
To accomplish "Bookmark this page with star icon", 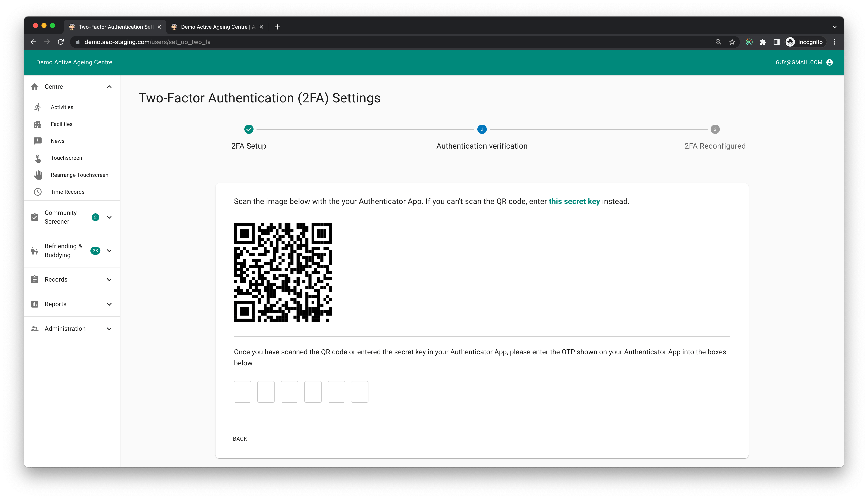I will coord(732,42).
